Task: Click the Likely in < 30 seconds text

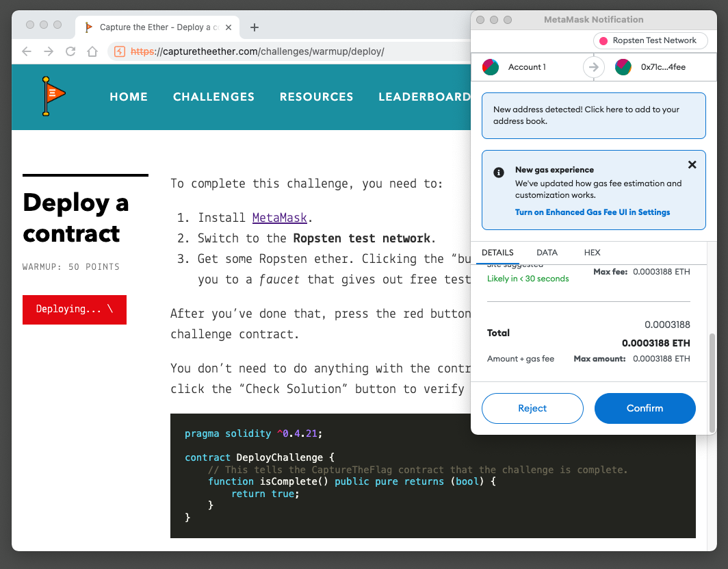Action: [528, 279]
